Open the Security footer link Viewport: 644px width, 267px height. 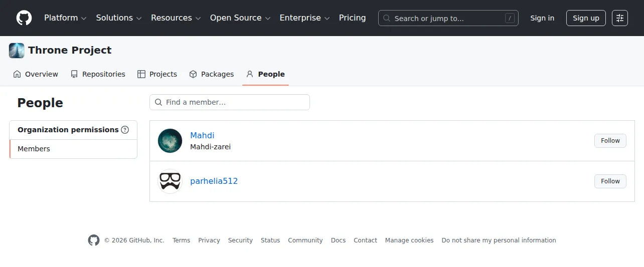[240, 240]
